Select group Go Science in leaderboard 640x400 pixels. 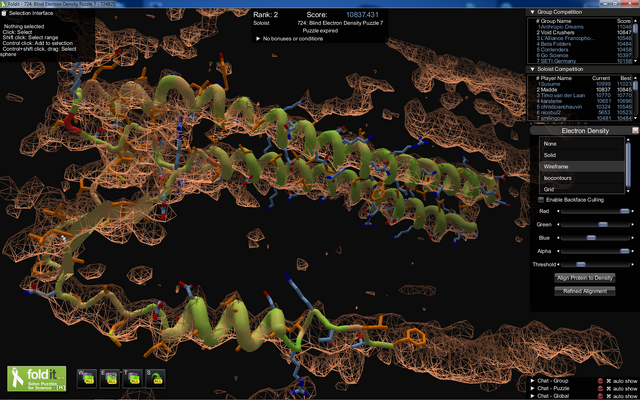coord(554,55)
